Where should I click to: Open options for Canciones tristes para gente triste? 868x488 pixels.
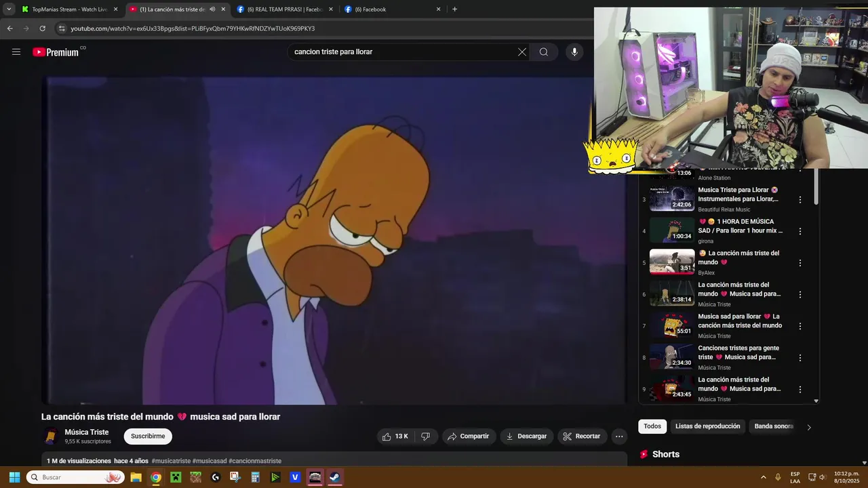click(x=800, y=358)
